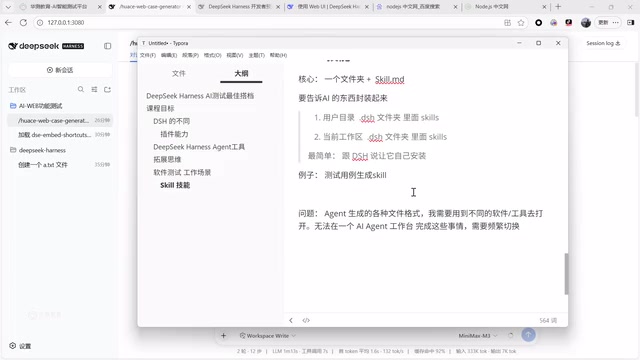This screenshot has width=640, height=360.
Task: Toggle the DeepSeek sidebar panel icon
Action: click(x=107, y=46)
